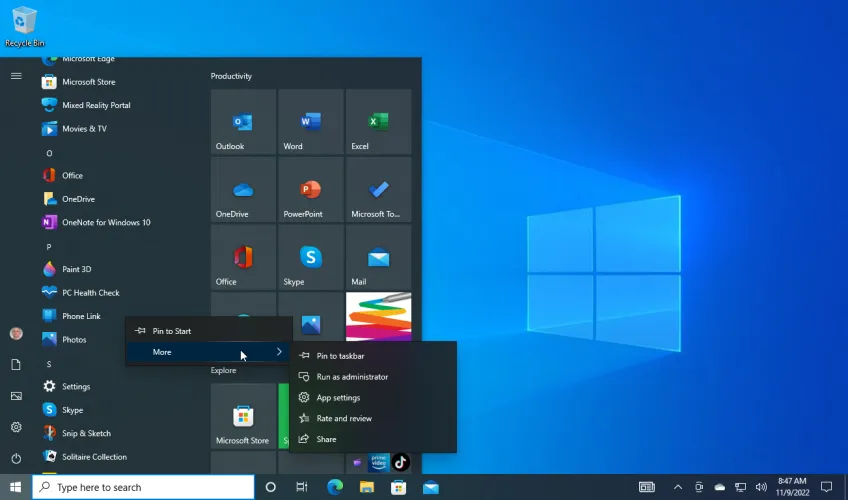Screen dimensions: 848x500
Task: Open the Outlook tile
Action: tap(243, 122)
